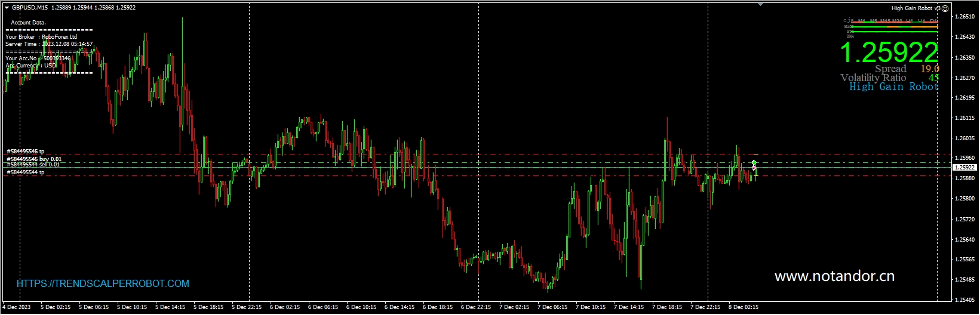This screenshot has width=980, height=315.
Task: Click the 6 Dec 22:15 time axis label
Action: coord(476,307)
